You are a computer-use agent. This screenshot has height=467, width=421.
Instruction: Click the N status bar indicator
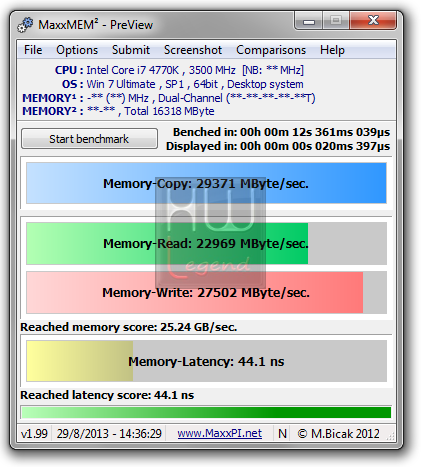[x=282, y=434]
